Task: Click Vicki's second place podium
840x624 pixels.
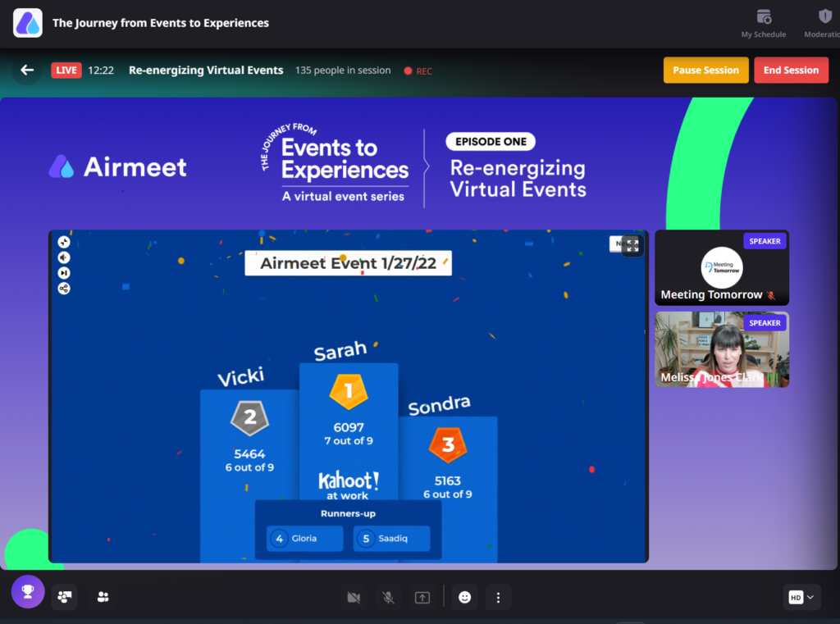Action: (249, 476)
